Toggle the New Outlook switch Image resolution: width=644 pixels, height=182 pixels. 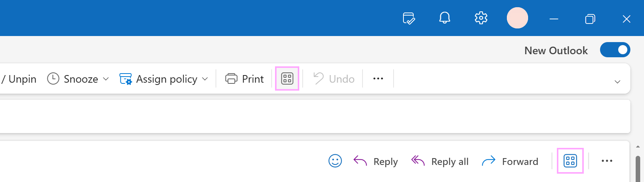click(615, 50)
